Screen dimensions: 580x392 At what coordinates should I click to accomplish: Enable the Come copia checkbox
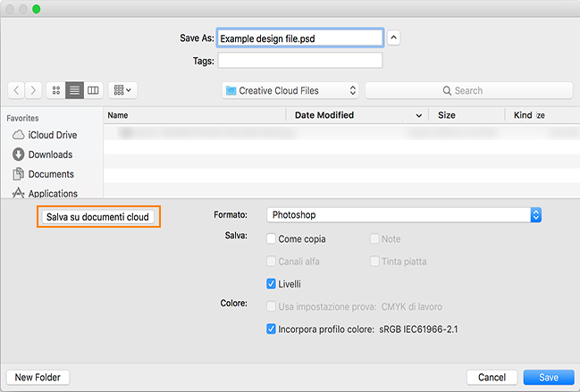click(x=271, y=239)
